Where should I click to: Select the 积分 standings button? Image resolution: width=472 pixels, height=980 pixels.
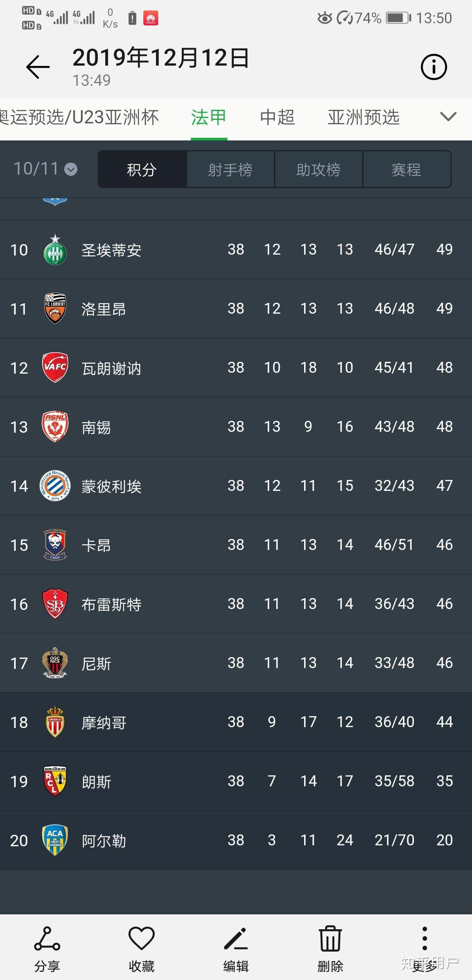click(x=142, y=169)
